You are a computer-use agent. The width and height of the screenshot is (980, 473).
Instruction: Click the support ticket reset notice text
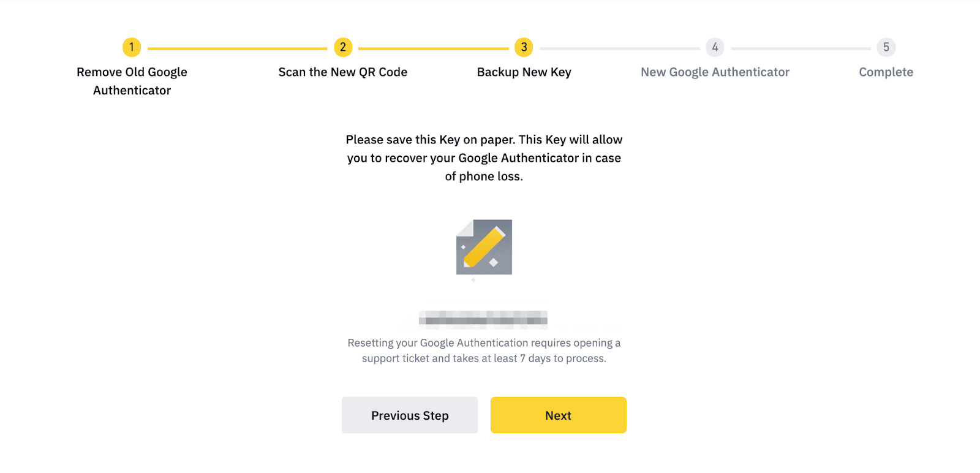484,350
